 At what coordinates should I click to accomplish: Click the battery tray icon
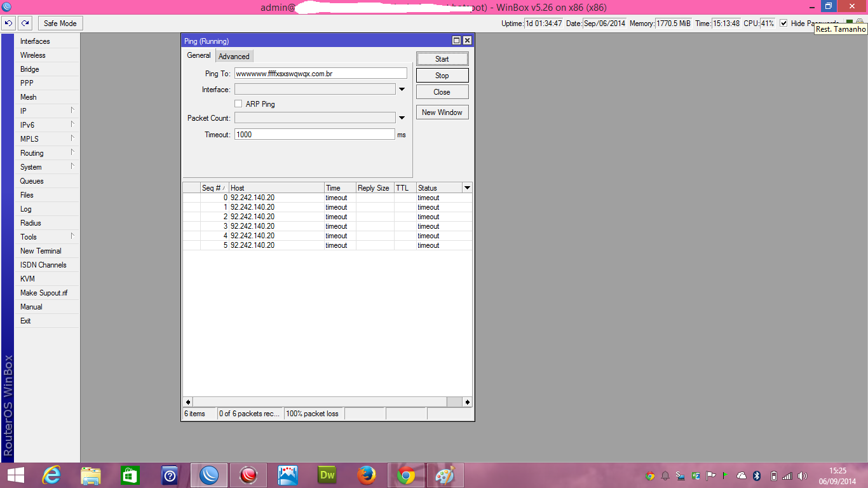[773, 476]
